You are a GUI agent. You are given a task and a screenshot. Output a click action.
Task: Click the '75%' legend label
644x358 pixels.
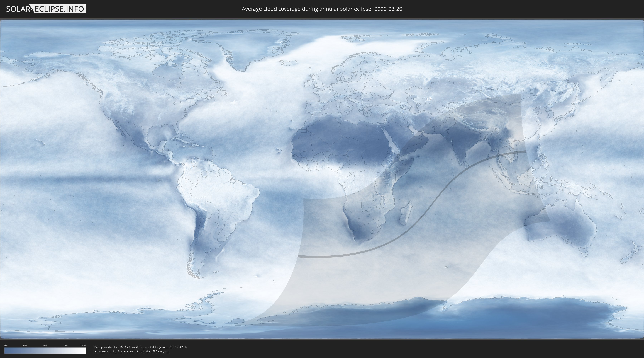65,345
